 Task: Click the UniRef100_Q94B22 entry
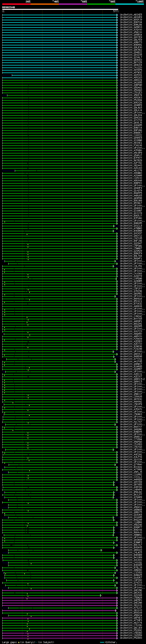[x=131, y=52]
